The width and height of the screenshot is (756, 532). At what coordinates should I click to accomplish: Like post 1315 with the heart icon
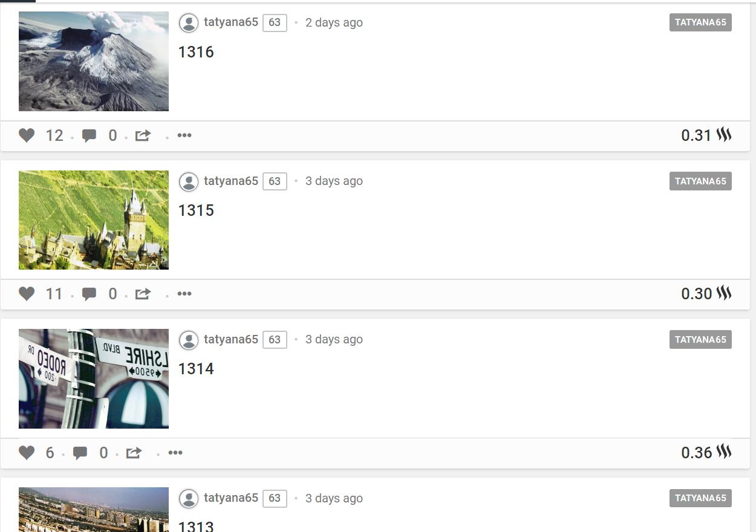(x=27, y=294)
